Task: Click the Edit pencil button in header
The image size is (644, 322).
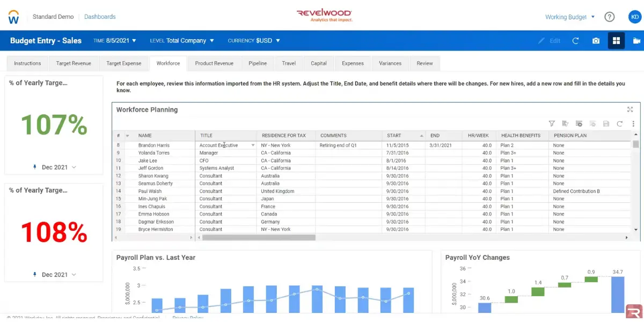Action: (550, 41)
